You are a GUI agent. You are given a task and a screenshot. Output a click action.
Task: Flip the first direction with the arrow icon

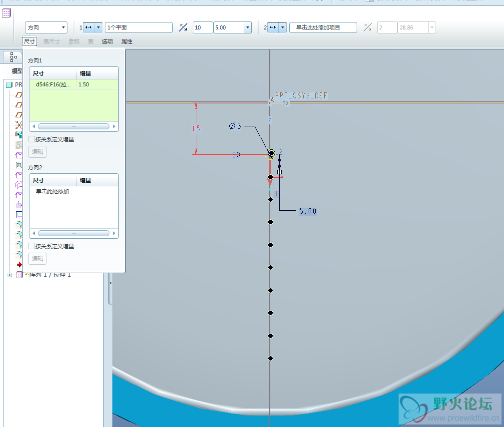coord(183,27)
